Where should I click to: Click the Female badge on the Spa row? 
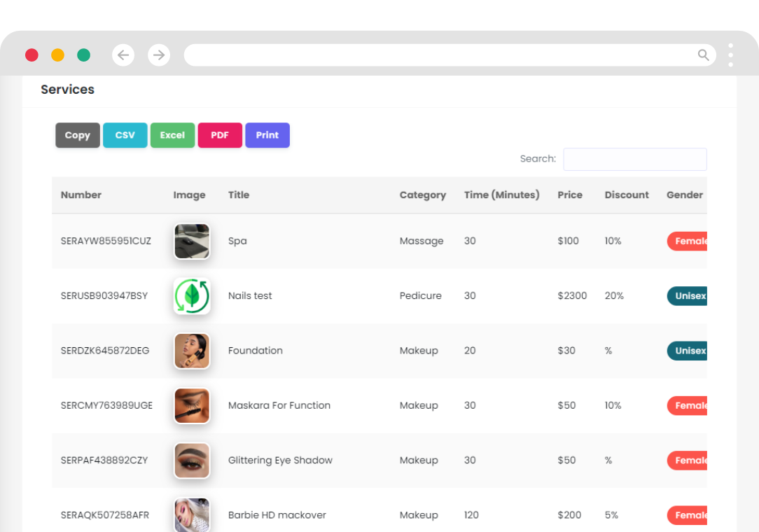click(x=688, y=241)
